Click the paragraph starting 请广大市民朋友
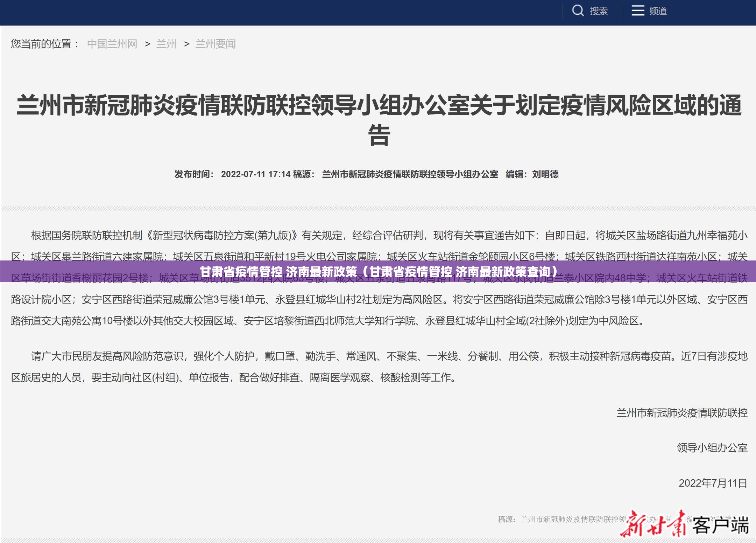This screenshot has height=543, width=756. point(379,356)
